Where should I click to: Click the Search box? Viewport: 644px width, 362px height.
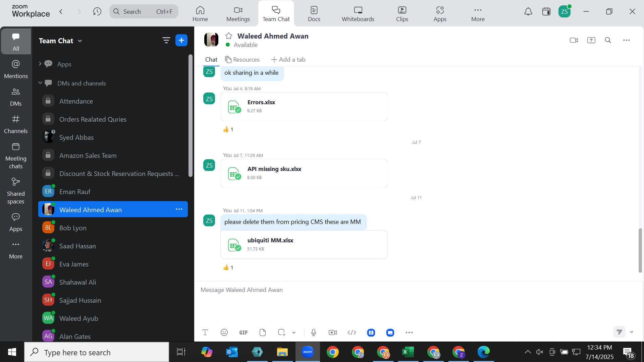144,12
